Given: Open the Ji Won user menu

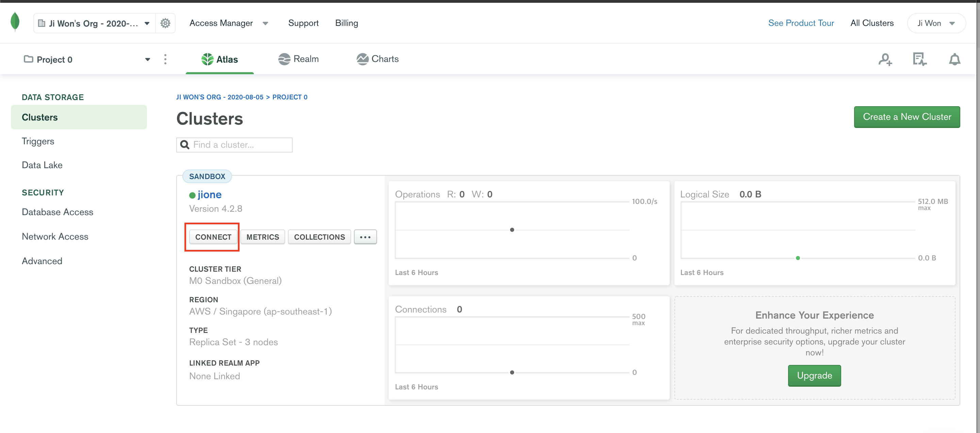Looking at the screenshot, I should click(x=936, y=23).
